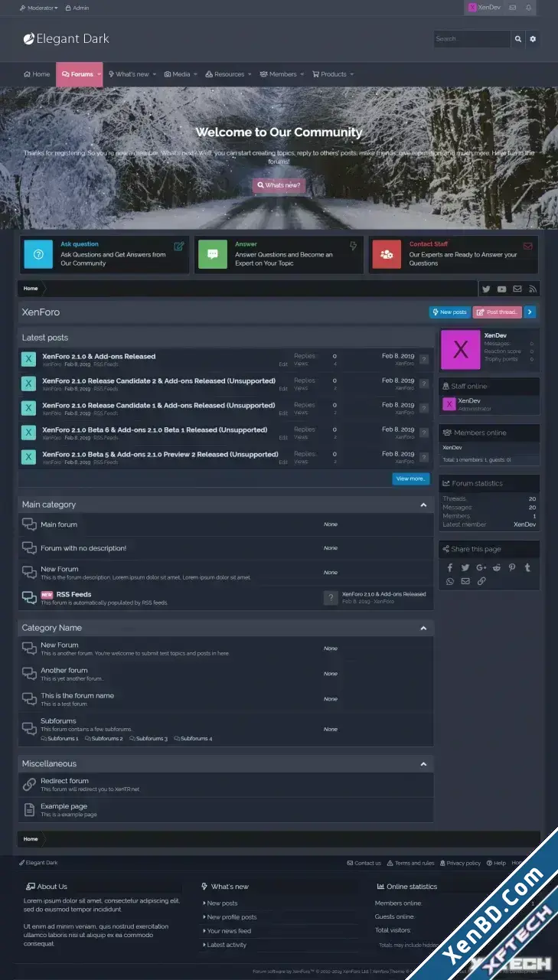This screenshot has width=558, height=980.
Task: Expand the Media dropdown arrow
Action: 195,74
